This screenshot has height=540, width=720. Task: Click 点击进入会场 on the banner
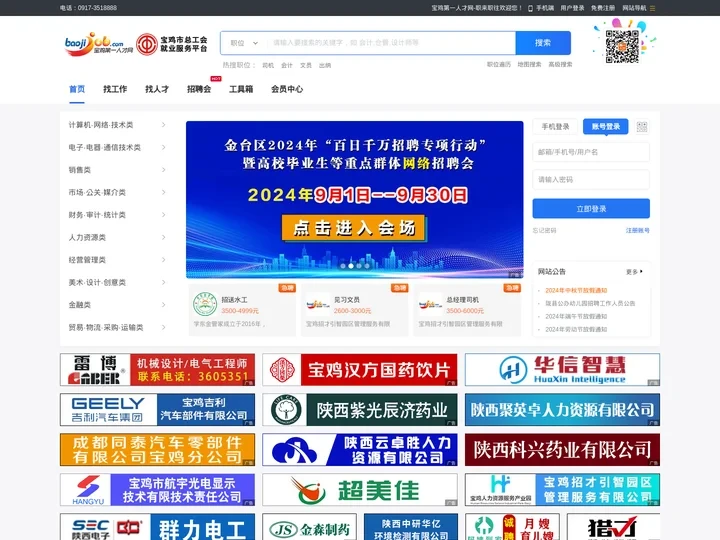coord(354,228)
